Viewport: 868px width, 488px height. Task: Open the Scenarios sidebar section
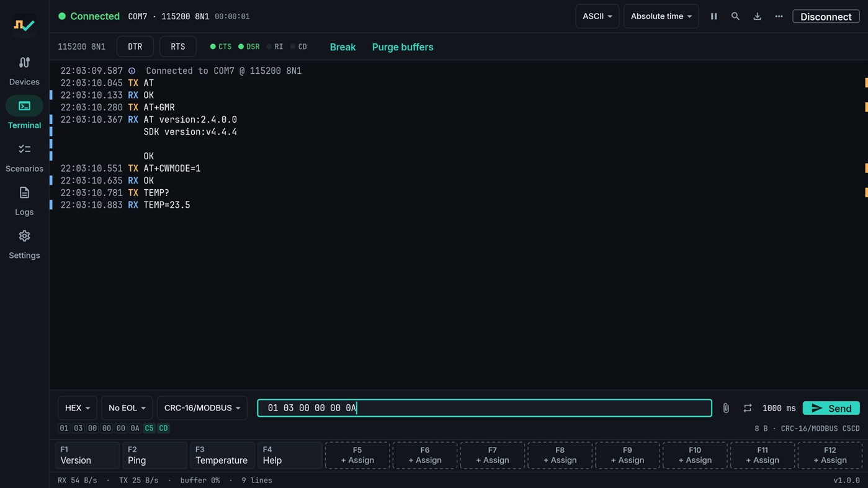click(x=24, y=158)
